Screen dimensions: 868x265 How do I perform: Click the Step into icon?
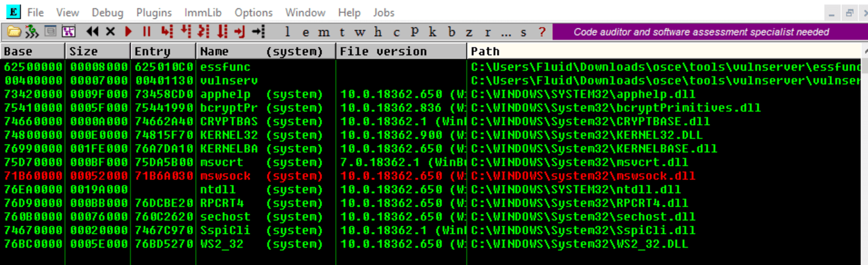point(167,32)
